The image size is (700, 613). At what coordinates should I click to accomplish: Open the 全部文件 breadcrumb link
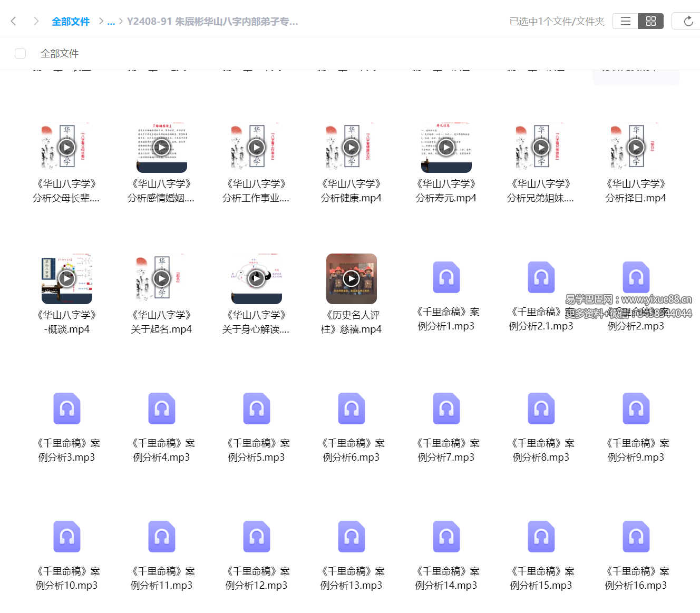[x=71, y=21]
